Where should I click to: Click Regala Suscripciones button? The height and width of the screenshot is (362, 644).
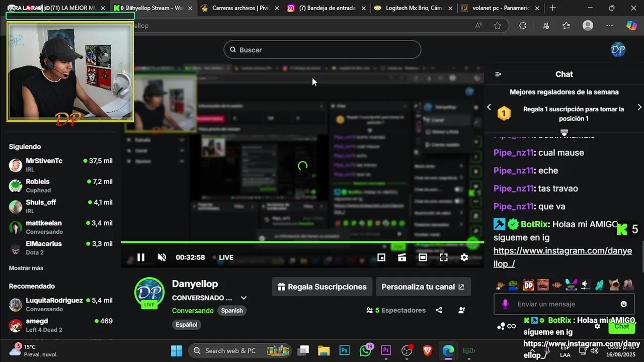pyautogui.click(x=322, y=287)
